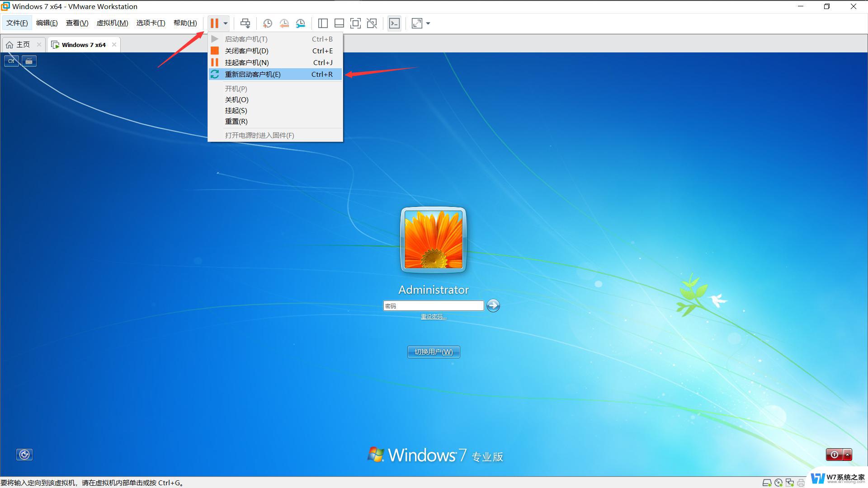Viewport: 868px width, 488px height.
Task: Expand the stretch display dropdown arrow
Action: [x=428, y=23]
